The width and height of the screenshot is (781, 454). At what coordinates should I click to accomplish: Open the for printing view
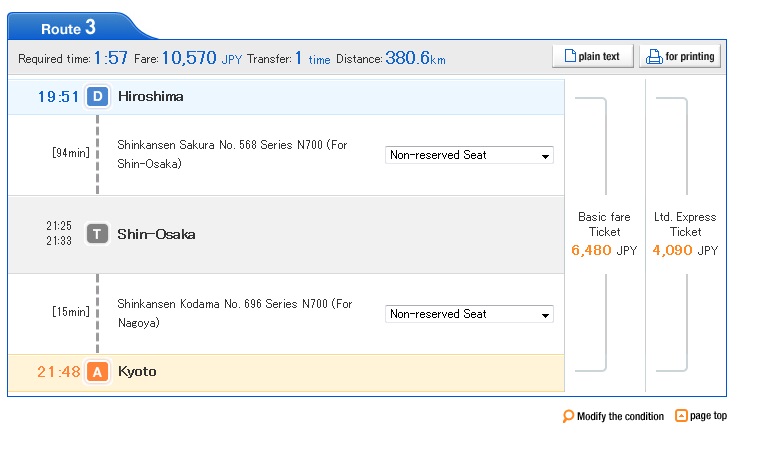[x=680, y=56]
